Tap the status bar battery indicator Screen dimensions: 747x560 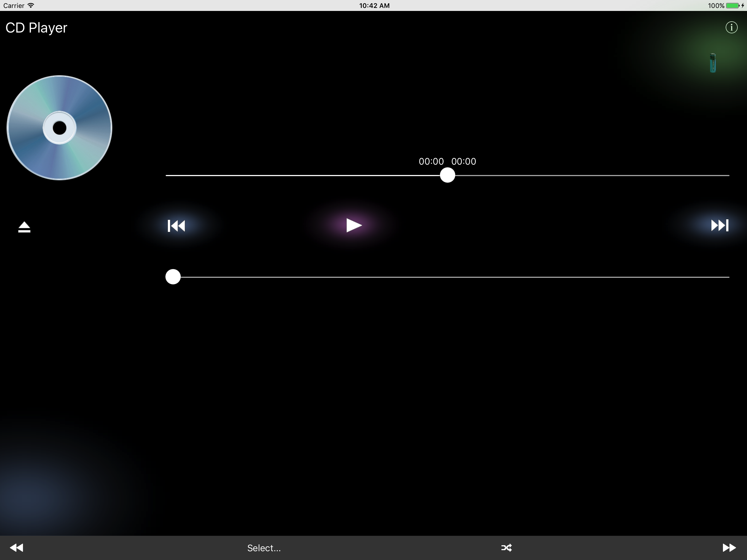point(733,5)
